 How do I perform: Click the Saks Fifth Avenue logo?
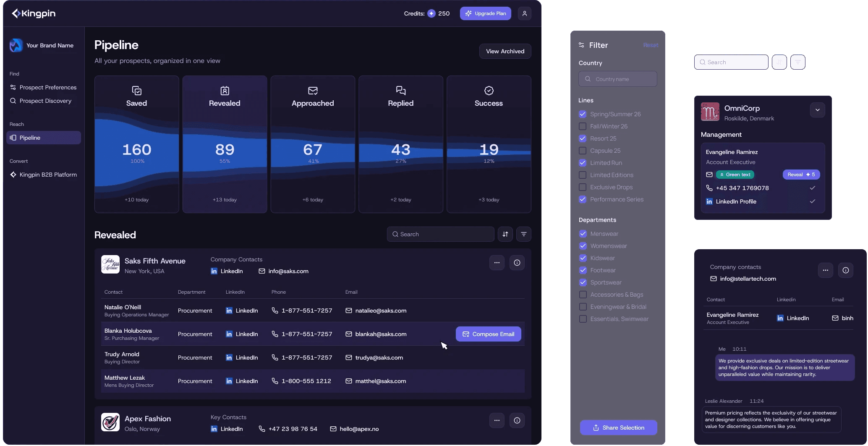point(110,264)
